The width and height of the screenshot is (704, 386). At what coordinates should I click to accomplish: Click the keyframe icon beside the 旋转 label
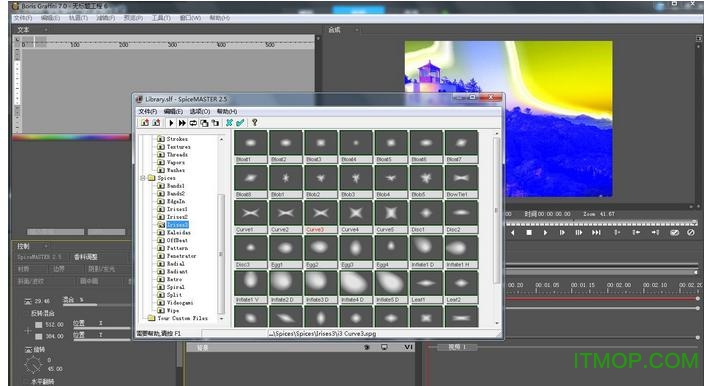(28, 349)
